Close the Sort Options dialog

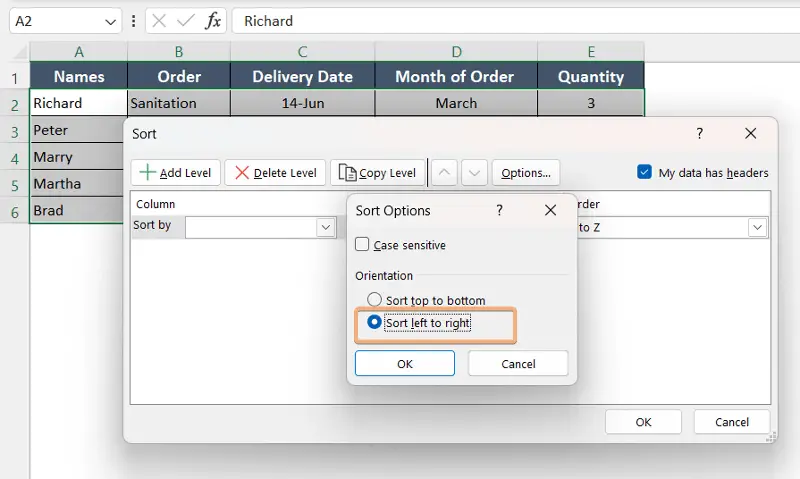[x=550, y=210]
